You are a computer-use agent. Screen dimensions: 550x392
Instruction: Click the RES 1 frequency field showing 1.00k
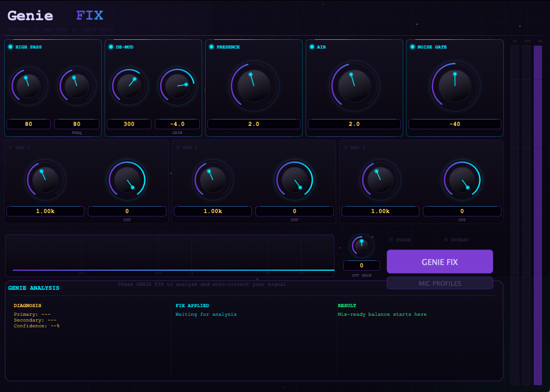[x=45, y=211]
